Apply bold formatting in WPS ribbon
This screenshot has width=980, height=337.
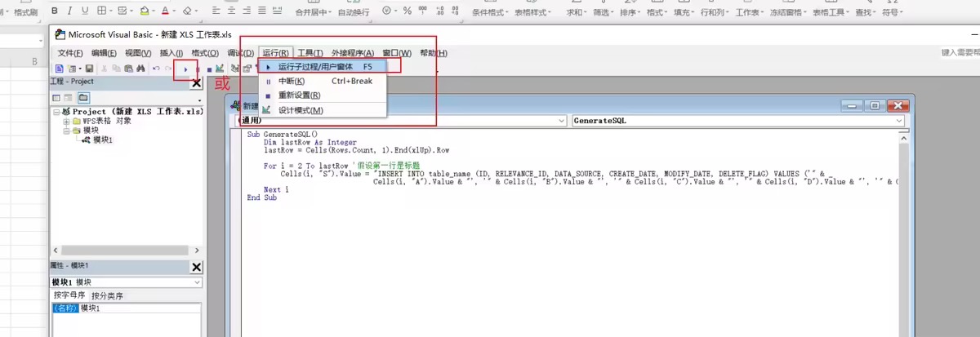click(55, 11)
